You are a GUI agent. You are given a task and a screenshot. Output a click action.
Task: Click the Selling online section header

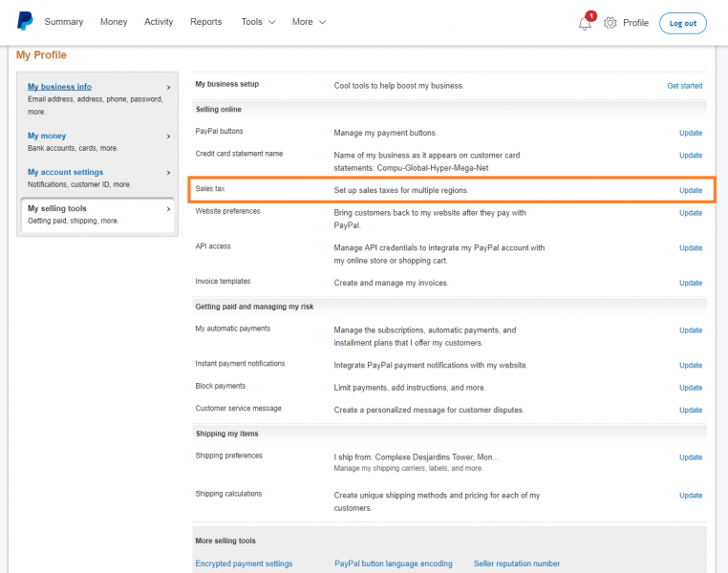click(x=218, y=110)
